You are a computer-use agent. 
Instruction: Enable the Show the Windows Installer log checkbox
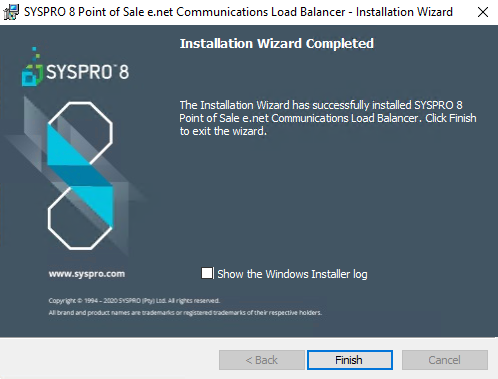pyautogui.click(x=207, y=273)
